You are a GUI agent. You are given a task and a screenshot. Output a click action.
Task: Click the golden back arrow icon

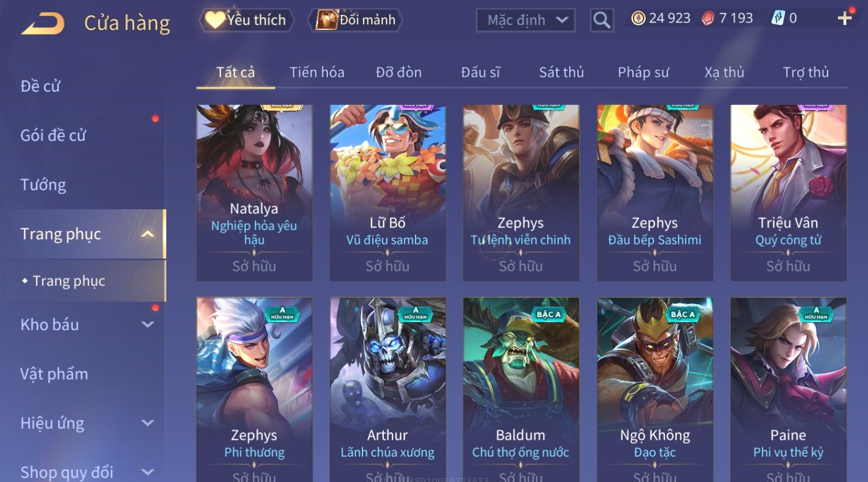(x=43, y=24)
